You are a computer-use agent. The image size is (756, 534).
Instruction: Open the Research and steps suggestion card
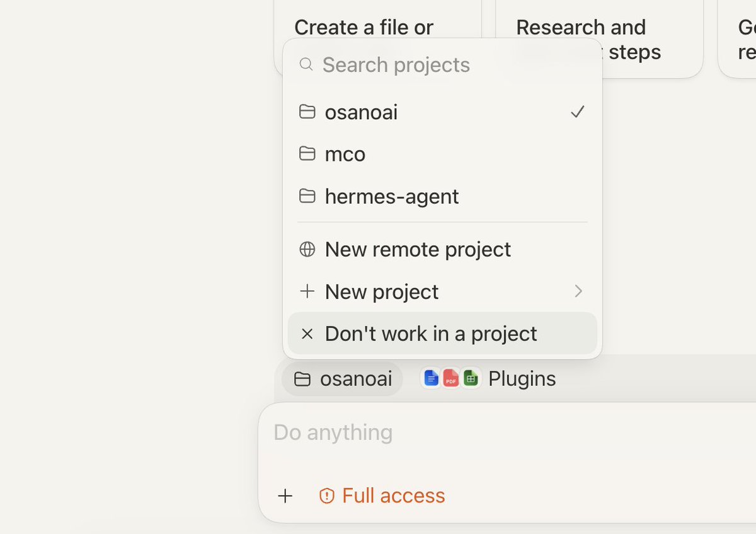(599, 38)
